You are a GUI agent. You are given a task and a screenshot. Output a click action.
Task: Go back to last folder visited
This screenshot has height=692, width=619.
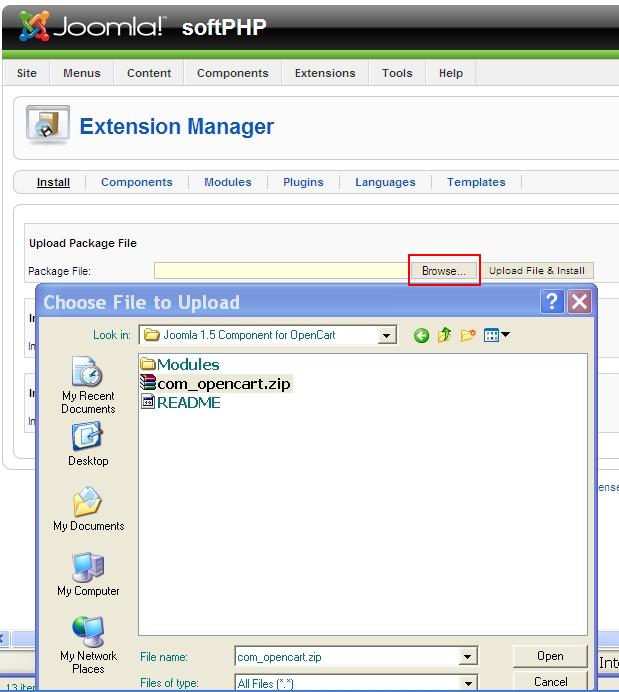421,335
